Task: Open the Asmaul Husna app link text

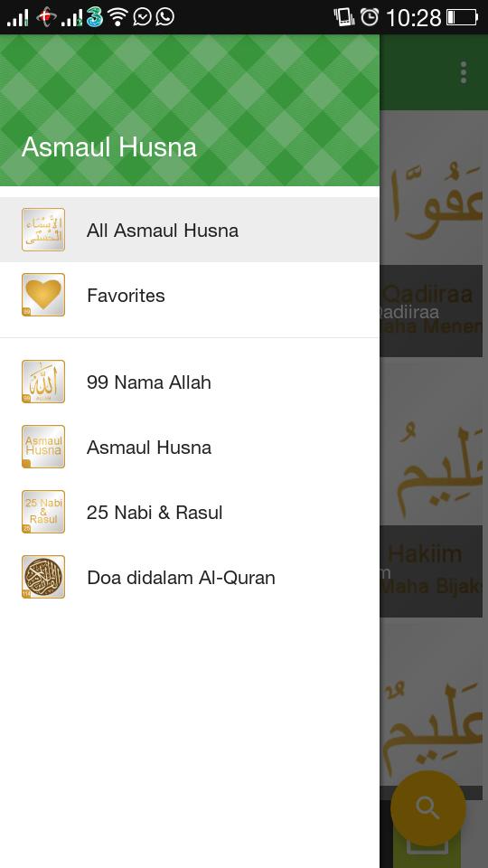Action: 149,448
